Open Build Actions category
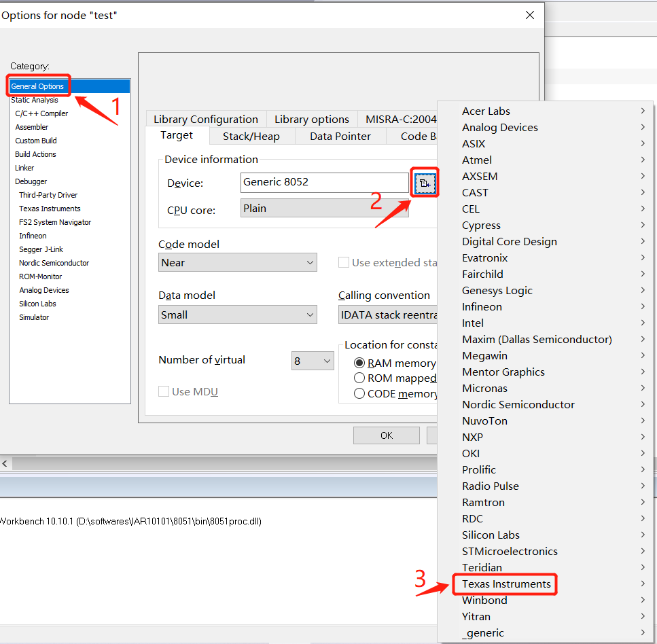Image resolution: width=657 pixels, height=644 pixels. tap(35, 154)
